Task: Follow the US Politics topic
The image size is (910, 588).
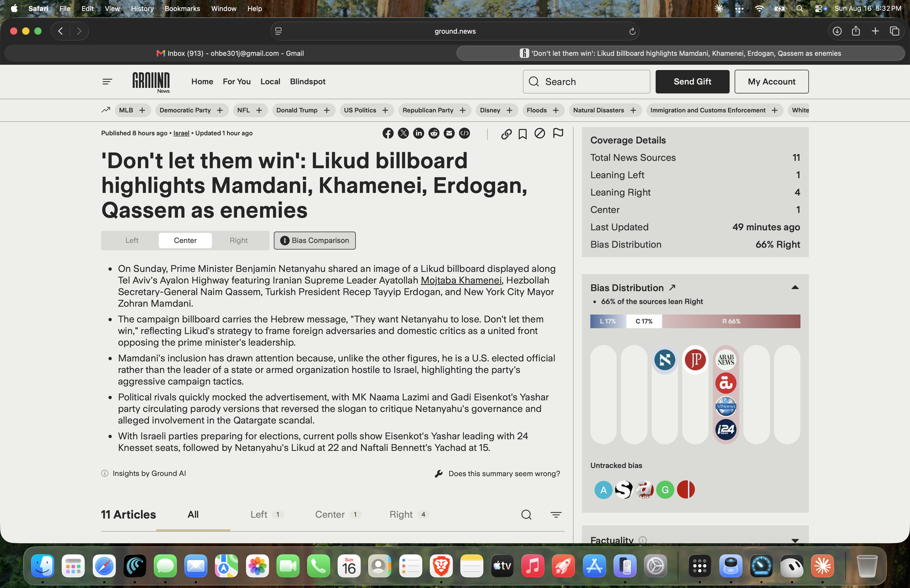Action: click(x=385, y=110)
